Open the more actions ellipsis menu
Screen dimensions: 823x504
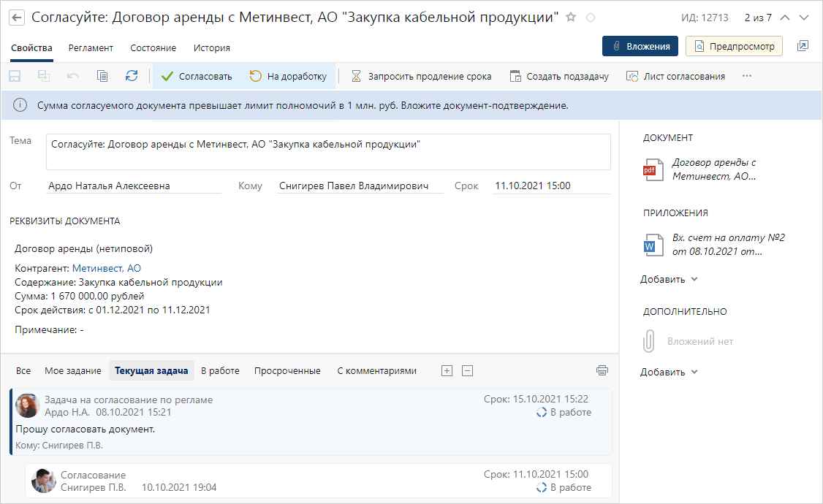tap(746, 76)
